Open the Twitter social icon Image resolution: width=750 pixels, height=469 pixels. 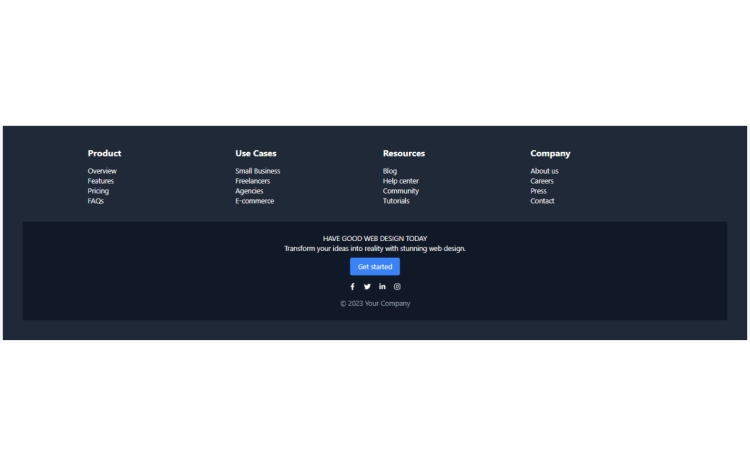pos(367,287)
